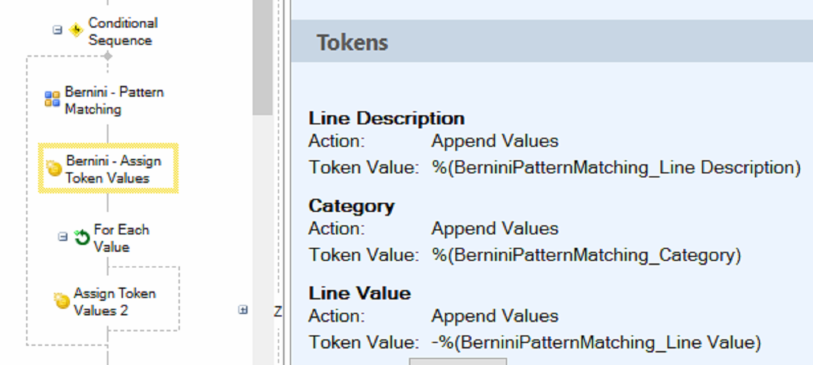
Task: Click the Conditional Sequence warning icon
Action: click(x=76, y=31)
